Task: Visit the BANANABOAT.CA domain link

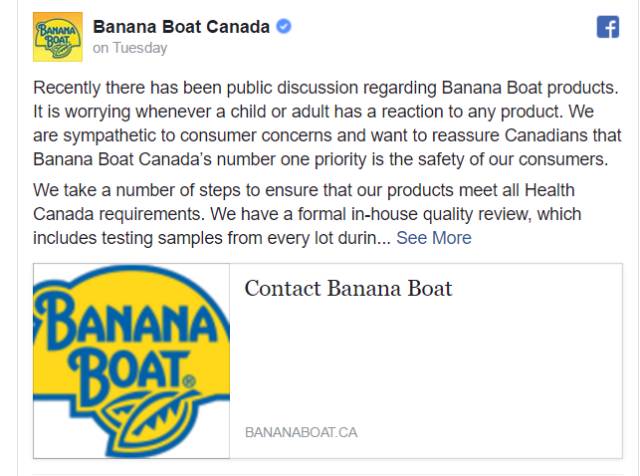Action: [301, 432]
